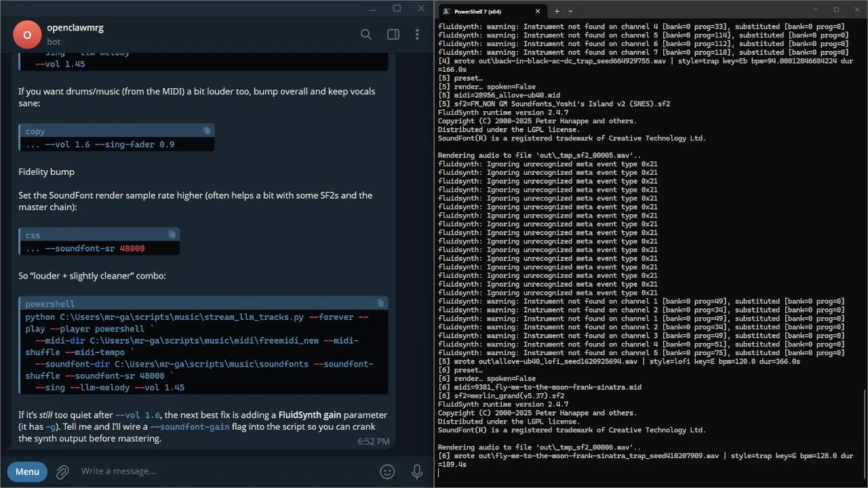Open the Telegram chat more-options menu
868x488 pixels.
(418, 35)
